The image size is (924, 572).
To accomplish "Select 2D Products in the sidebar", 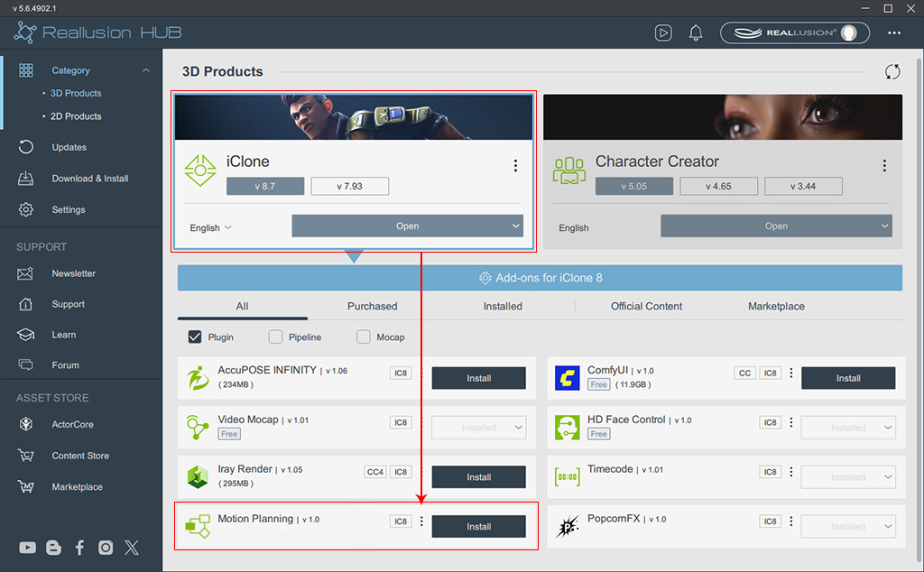I will [76, 116].
